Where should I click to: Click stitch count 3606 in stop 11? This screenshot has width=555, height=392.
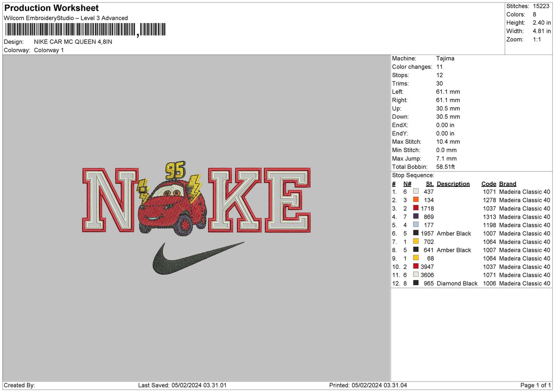click(x=427, y=275)
